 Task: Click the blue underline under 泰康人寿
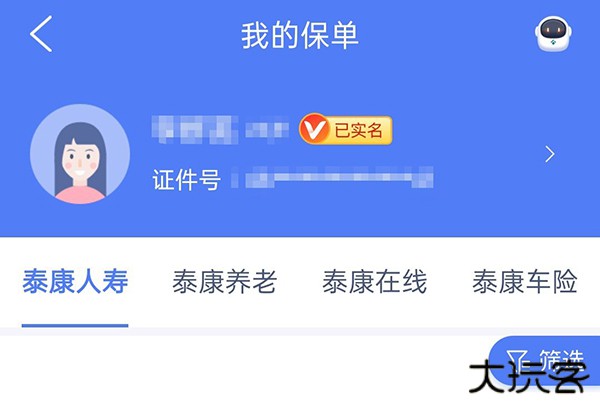point(75,326)
